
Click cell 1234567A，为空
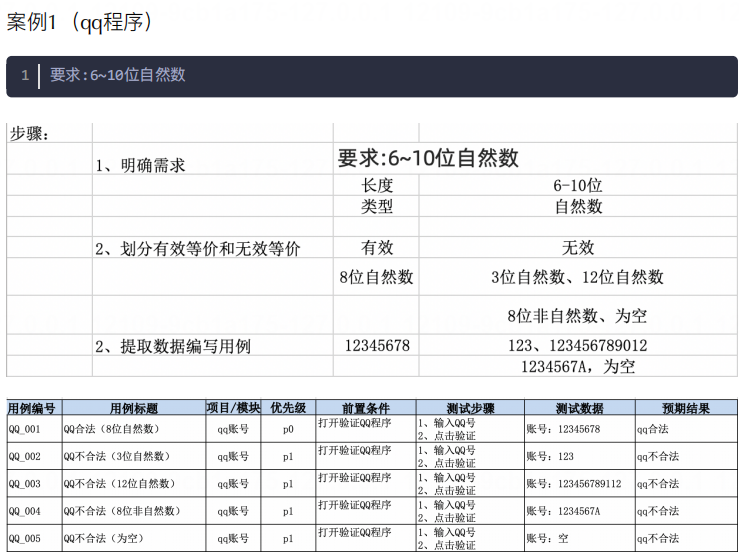(578, 366)
